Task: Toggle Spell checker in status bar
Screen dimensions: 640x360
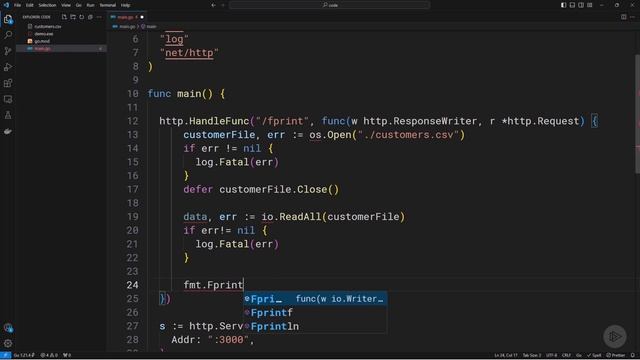Action: tap(594, 355)
